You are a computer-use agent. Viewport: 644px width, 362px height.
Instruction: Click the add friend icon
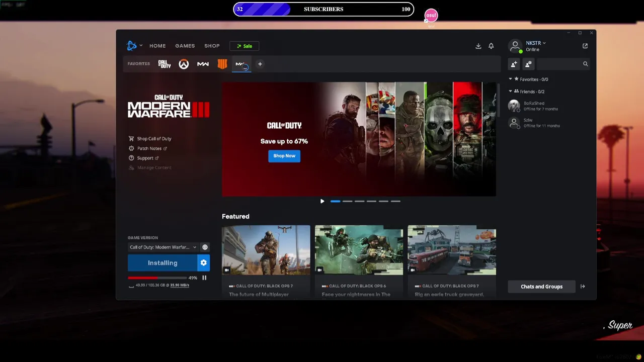(x=514, y=64)
